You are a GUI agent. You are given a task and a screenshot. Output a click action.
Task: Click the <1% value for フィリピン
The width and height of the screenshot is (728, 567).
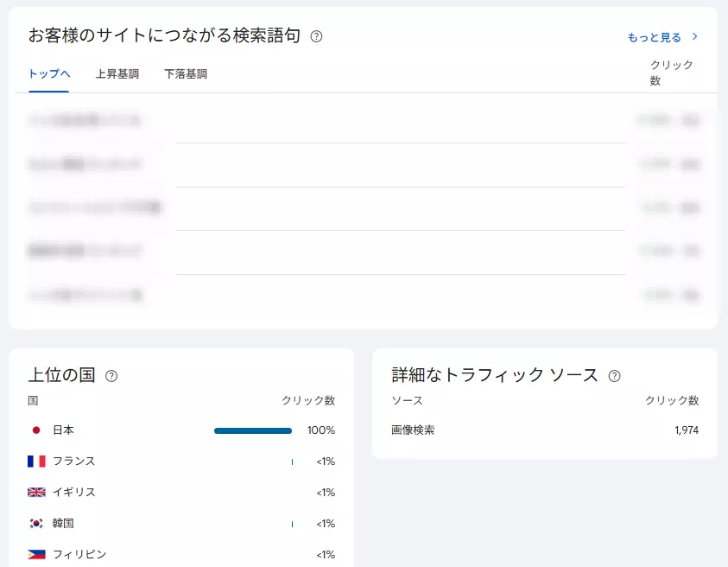(326, 555)
